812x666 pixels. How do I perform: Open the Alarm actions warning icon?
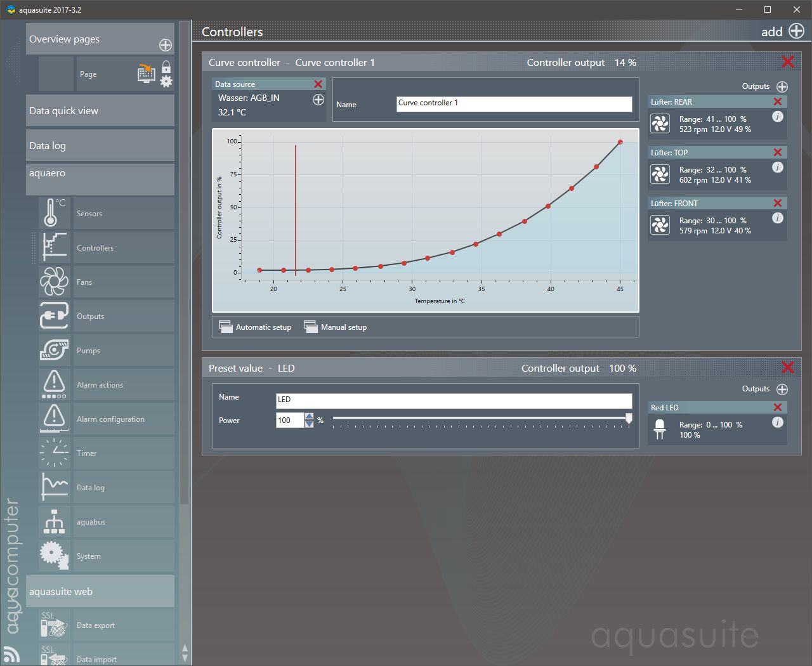pos(55,384)
